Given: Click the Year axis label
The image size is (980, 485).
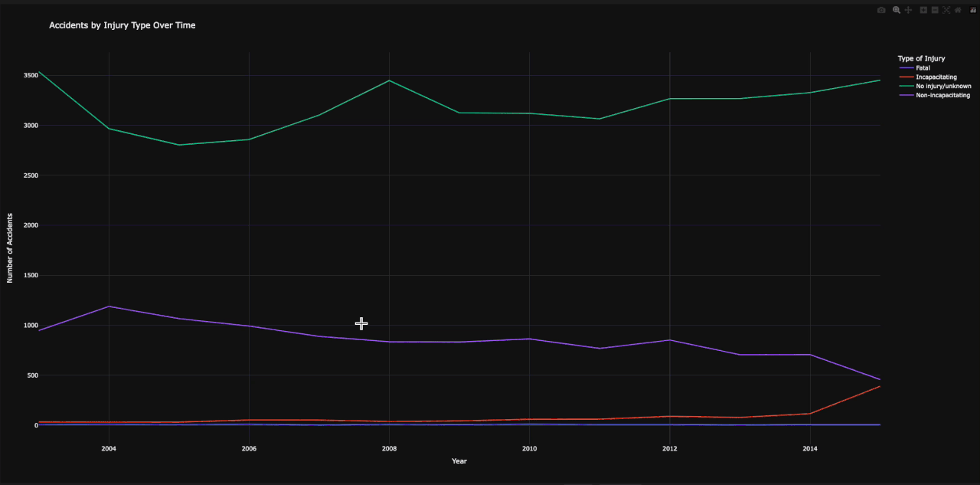Looking at the screenshot, I should point(459,460).
